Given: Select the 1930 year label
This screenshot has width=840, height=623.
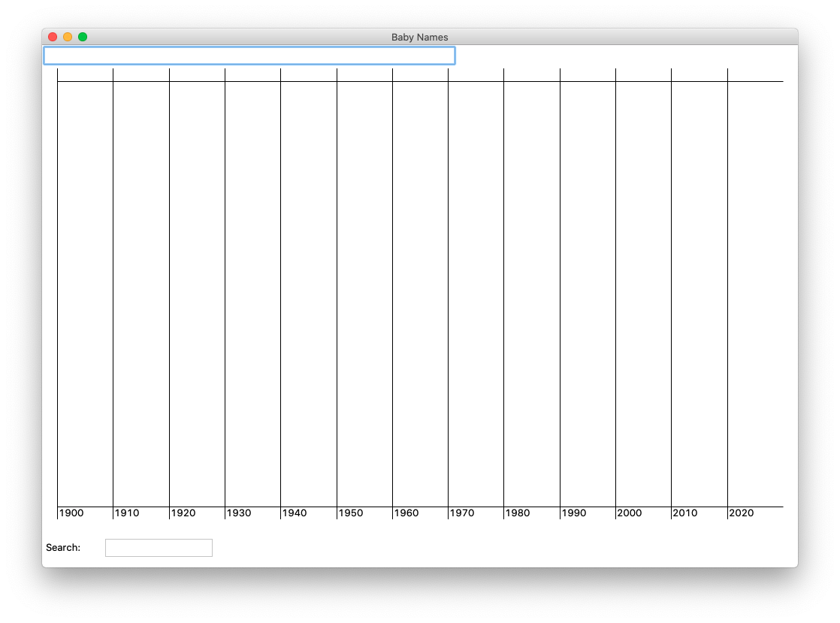Looking at the screenshot, I should [x=238, y=513].
